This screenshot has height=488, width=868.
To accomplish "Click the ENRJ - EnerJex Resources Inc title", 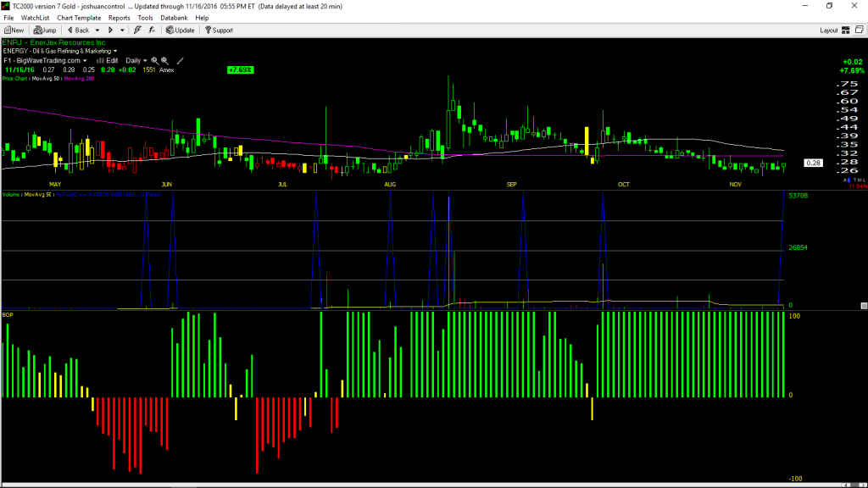I will point(53,42).
